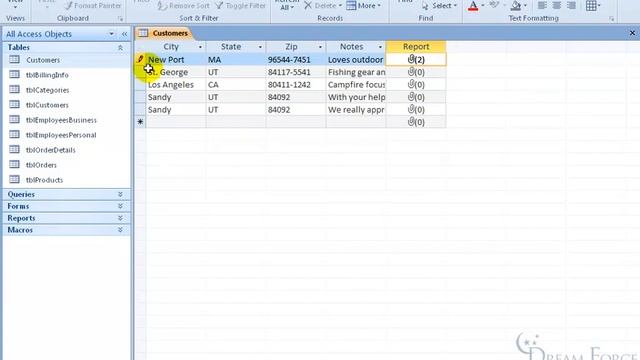Image resolution: width=640 pixels, height=360 pixels.
Task: Click the "Campfire focus" notes cell
Action: point(356,84)
